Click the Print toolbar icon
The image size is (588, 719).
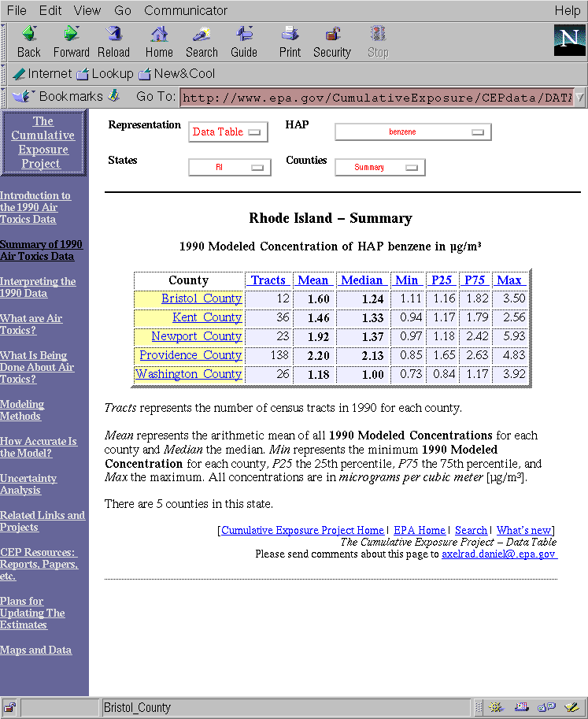[290, 35]
